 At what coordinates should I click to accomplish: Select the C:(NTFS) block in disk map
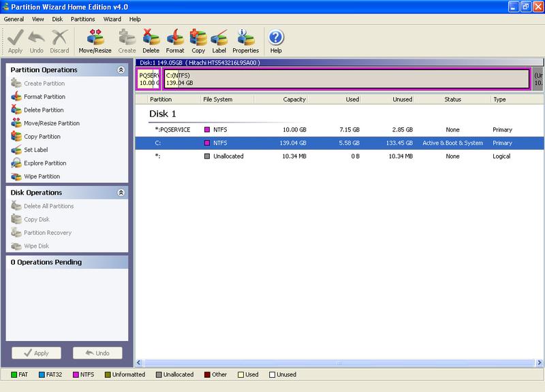(347, 79)
